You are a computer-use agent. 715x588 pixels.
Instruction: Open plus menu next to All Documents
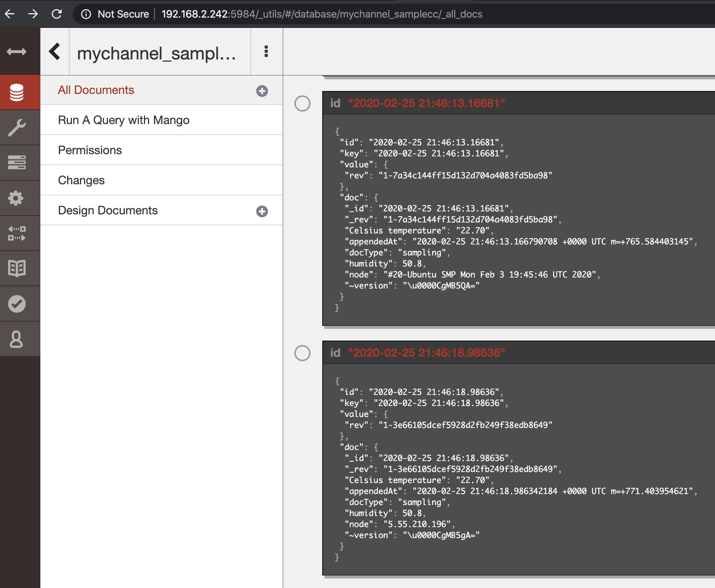pyautogui.click(x=262, y=91)
